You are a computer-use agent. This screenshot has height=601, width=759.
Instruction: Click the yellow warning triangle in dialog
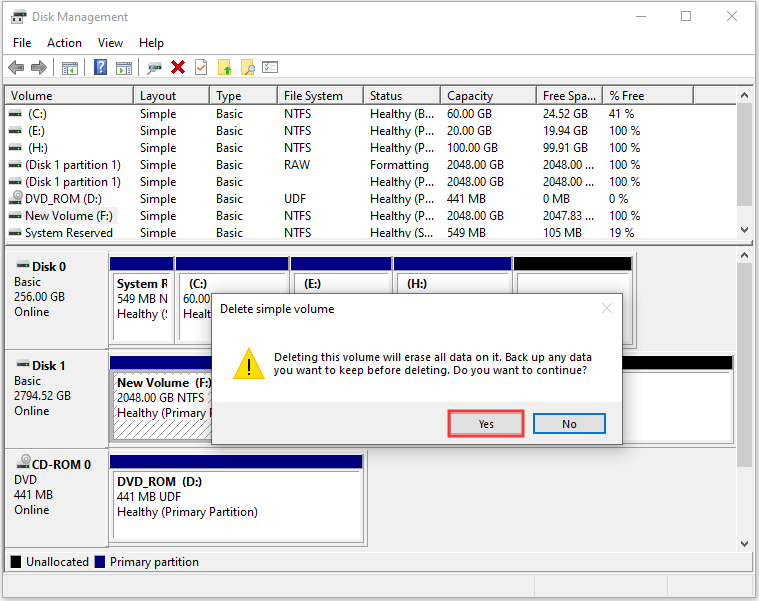tap(249, 364)
